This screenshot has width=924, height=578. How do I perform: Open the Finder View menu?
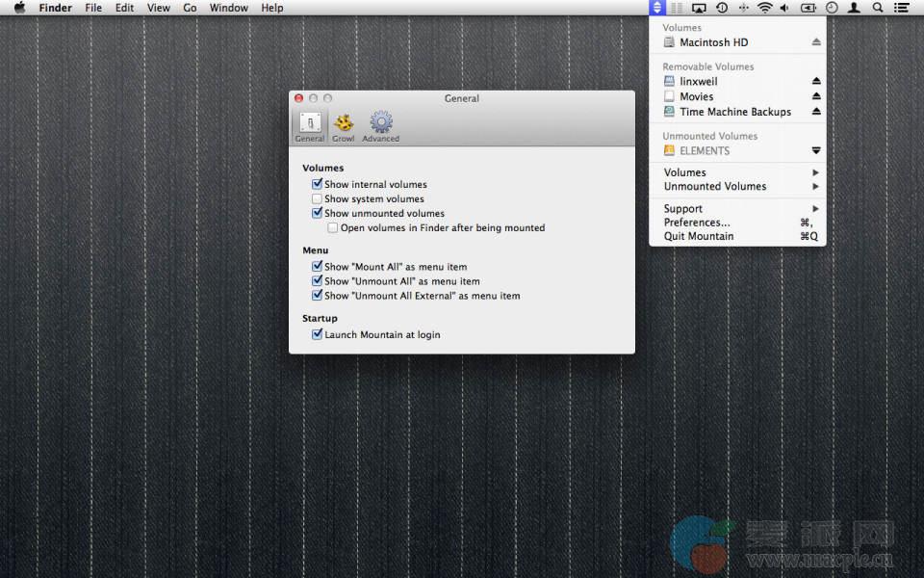[x=159, y=8]
